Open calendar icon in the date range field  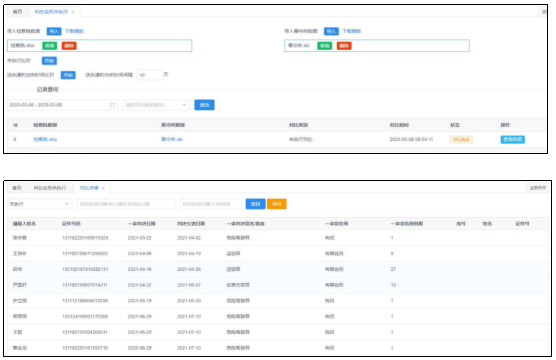[112, 105]
